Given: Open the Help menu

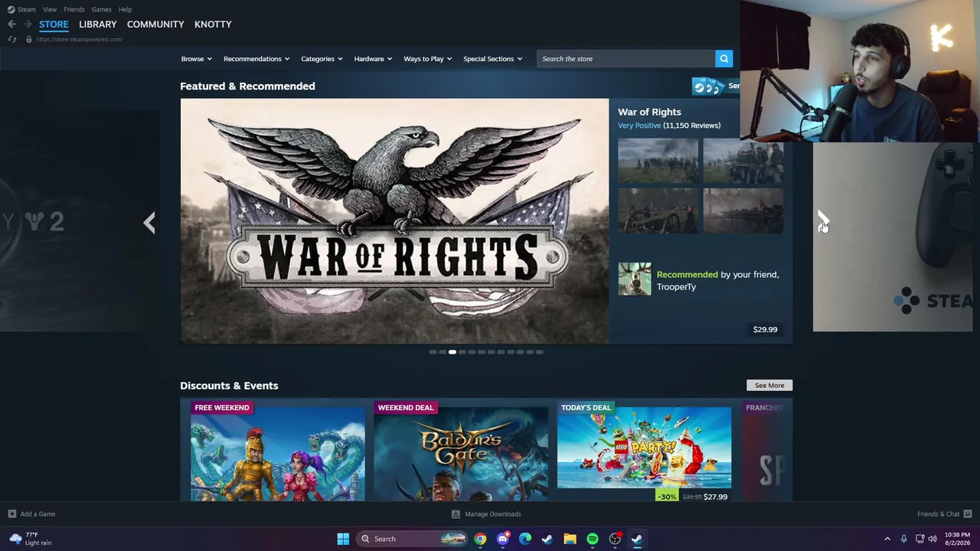Looking at the screenshot, I should [126, 9].
